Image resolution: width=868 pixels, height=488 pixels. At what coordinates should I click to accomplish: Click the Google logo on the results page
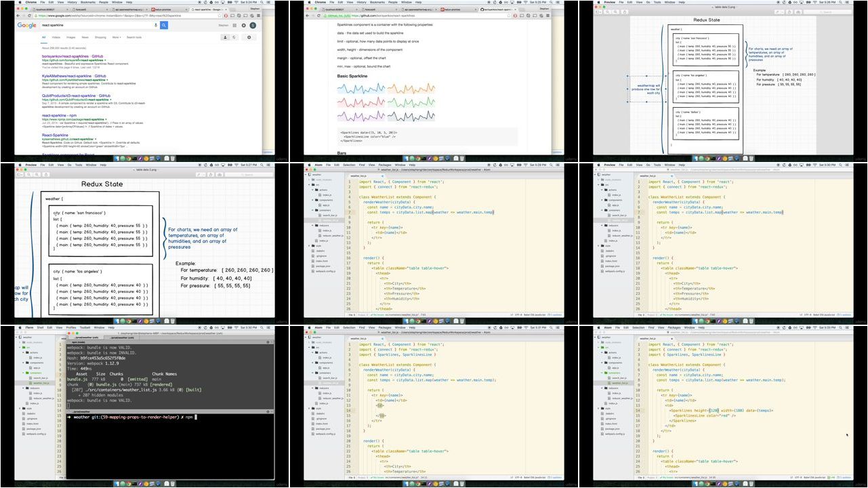27,25
